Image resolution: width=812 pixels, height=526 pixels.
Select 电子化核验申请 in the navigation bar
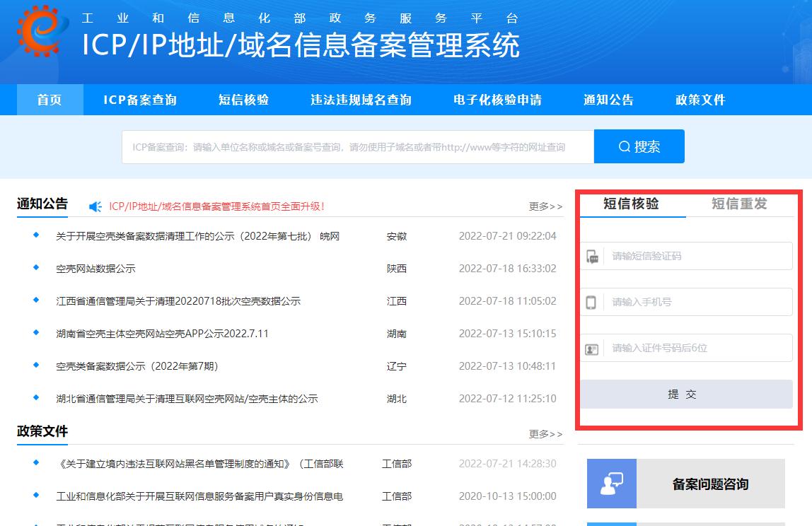coord(494,100)
